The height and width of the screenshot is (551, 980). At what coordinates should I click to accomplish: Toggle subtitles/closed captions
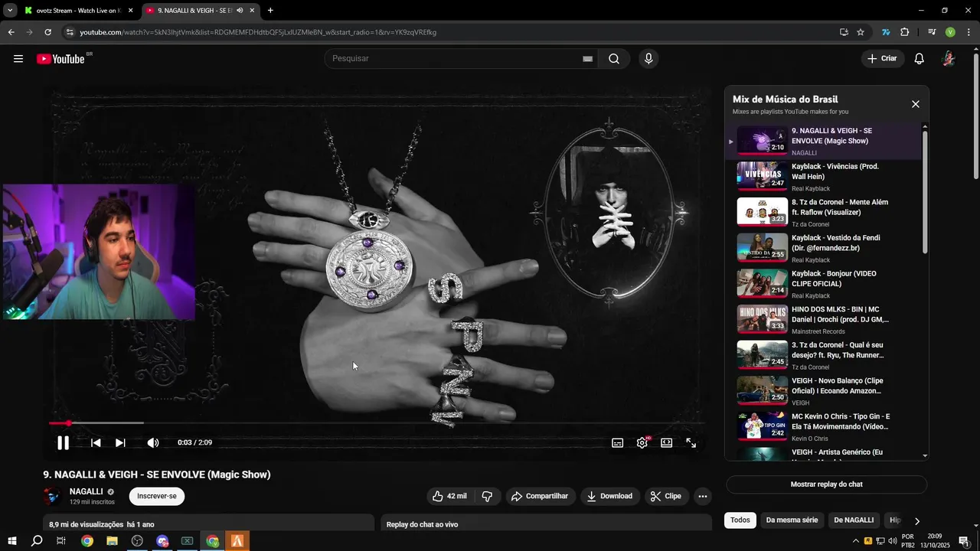[617, 442]
